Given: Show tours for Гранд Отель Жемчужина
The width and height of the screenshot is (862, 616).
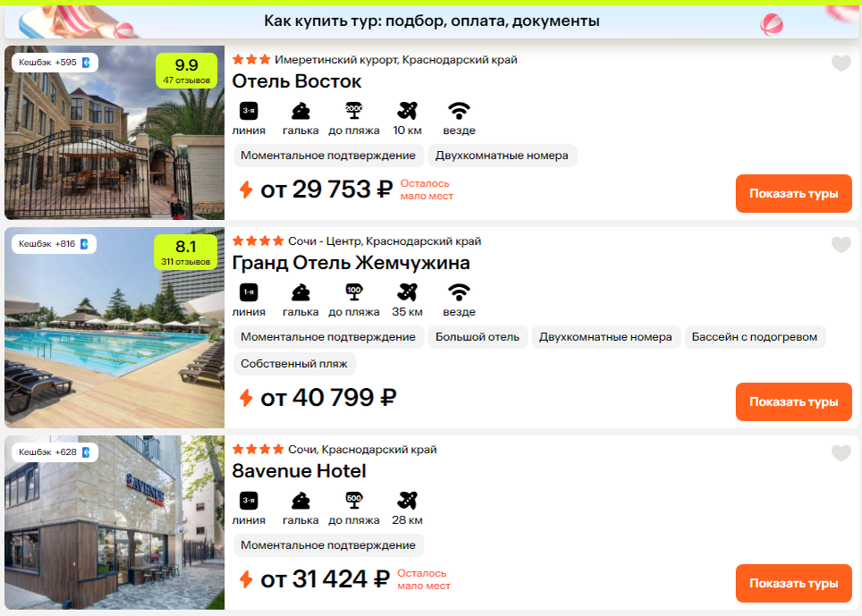Looking at the screenshot, I should point(793,401).
